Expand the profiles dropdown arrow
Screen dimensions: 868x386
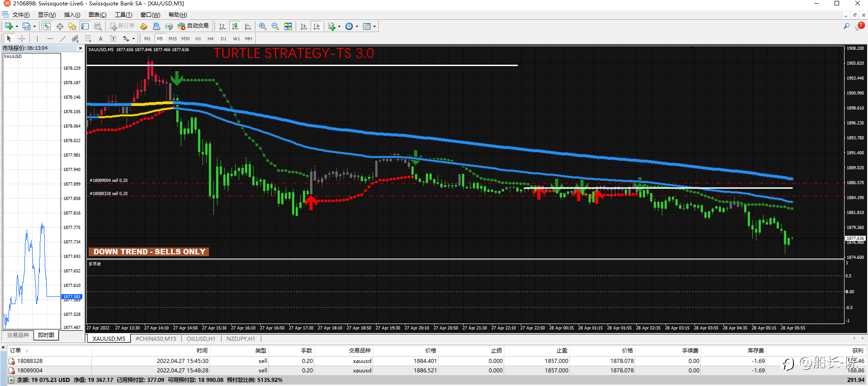[x=34, y=26]
